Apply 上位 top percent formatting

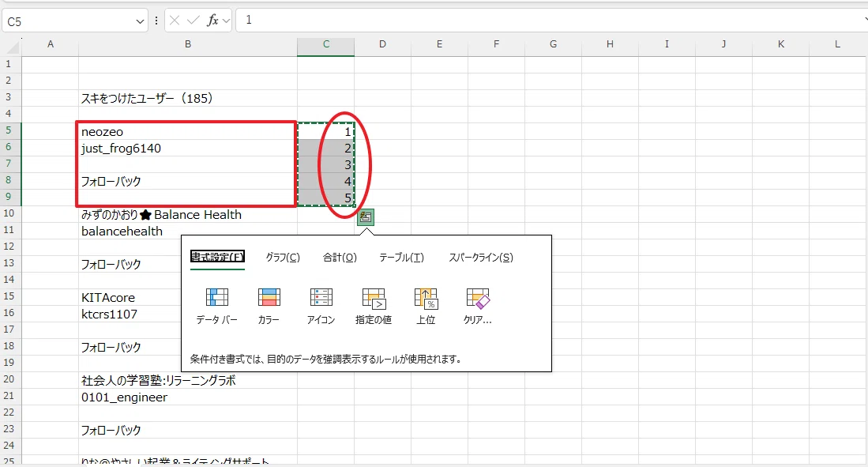[x=426, y=306]
